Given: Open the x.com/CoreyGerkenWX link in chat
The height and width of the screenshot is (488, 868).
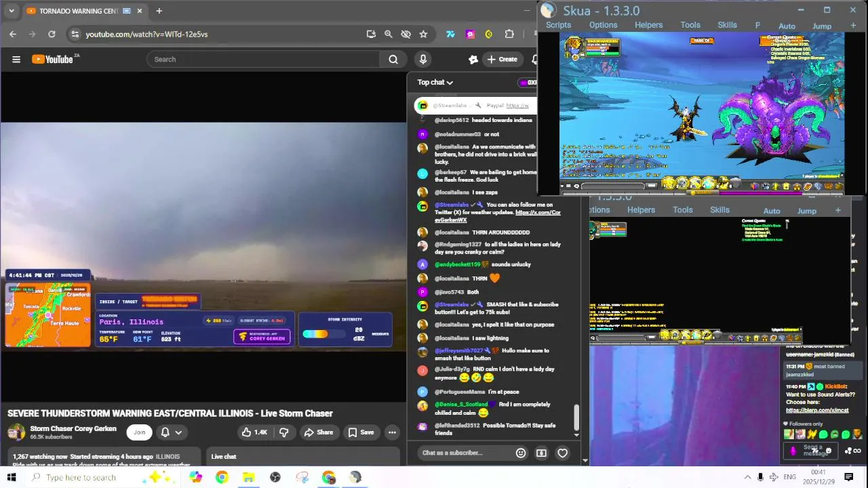Looking at the screenshot, I should click(498, 216).
